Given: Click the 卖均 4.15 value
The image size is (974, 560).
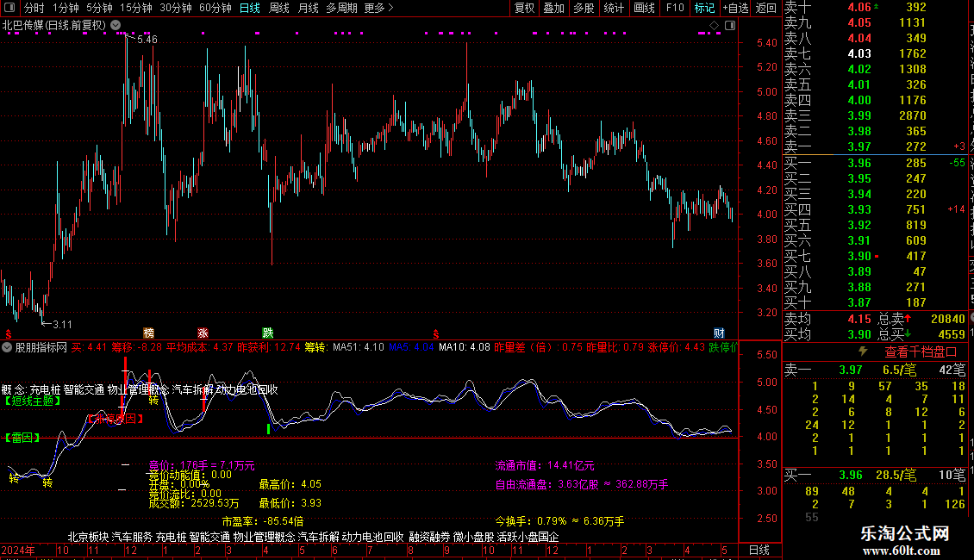Looking at the screenshot, I should point(859,319).
